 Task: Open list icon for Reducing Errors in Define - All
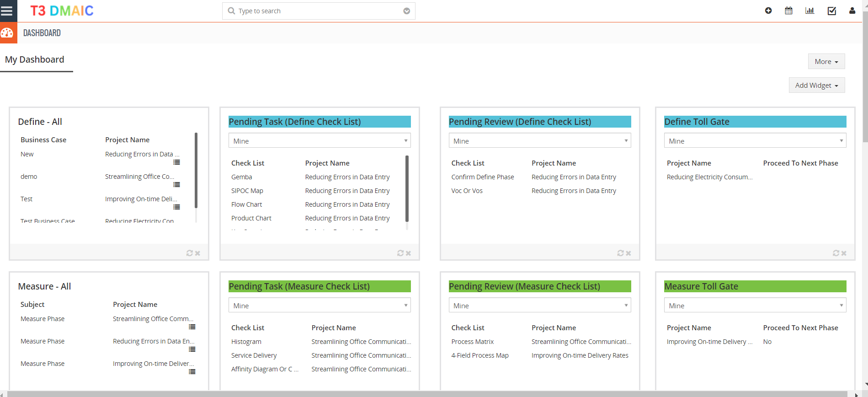(177, 162)
